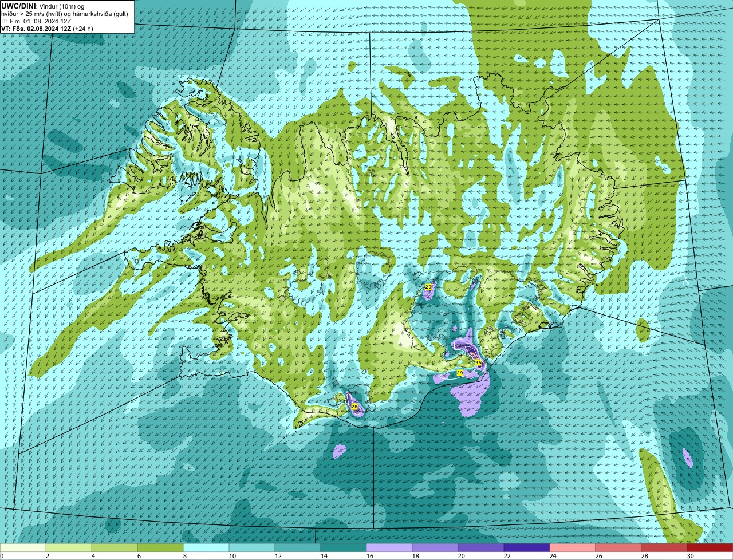Click the yellow "28" gust label on the map
This screenshot has height=560, width=733.
tap(354, 406)
